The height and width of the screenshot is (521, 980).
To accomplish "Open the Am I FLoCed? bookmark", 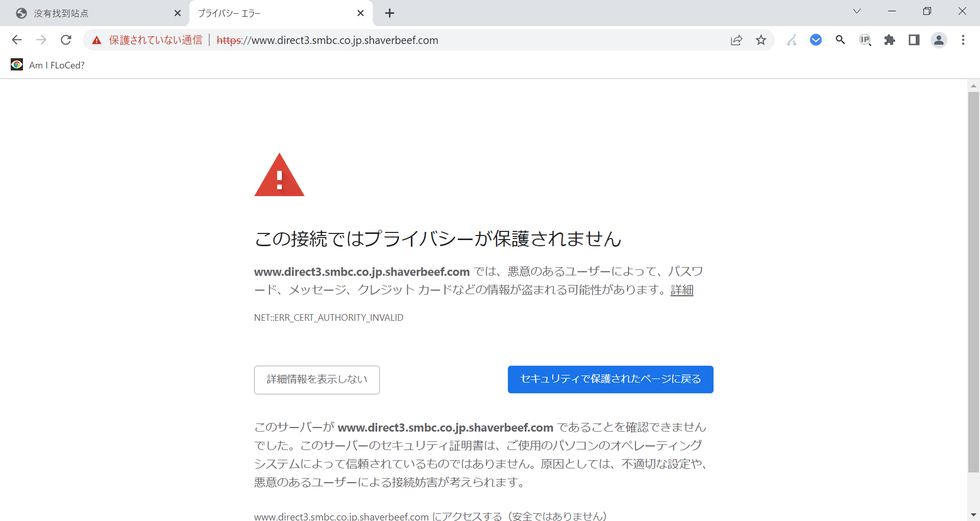I will pyautogui.click(x=48, y=65).
